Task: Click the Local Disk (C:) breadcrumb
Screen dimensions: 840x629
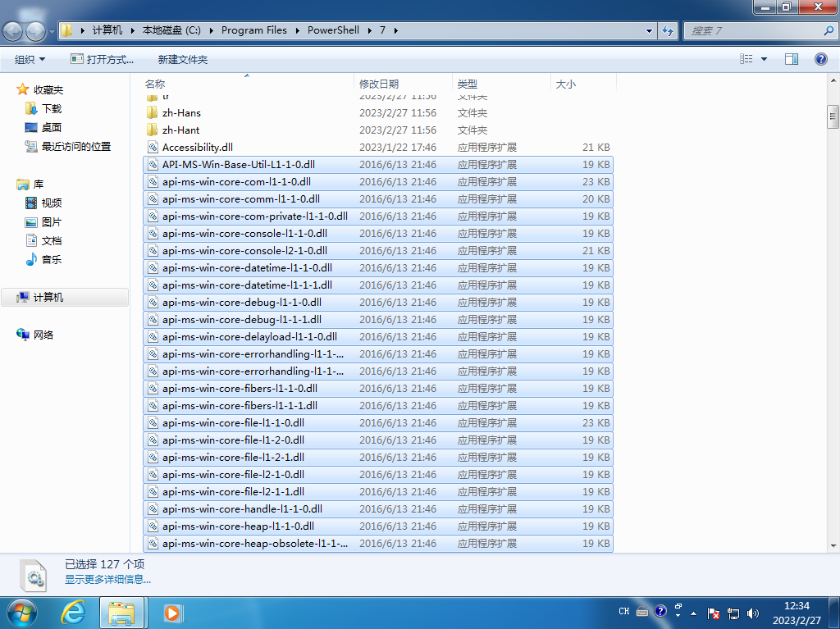Action: pos(171,30)
